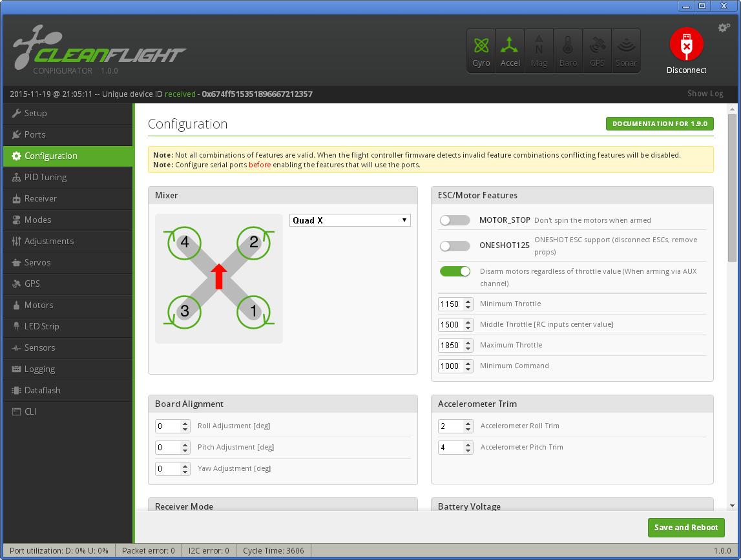
Task: Open the Servos tab
Action: [x=68, y=262]
